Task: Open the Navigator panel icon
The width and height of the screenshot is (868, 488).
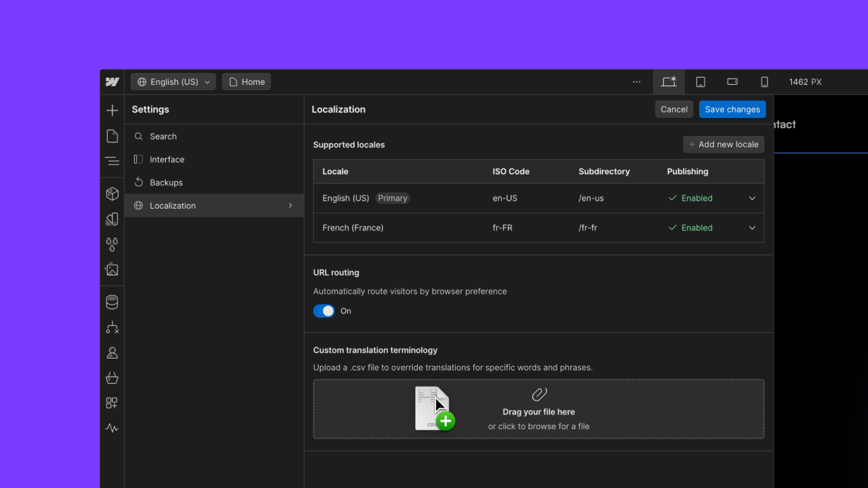Action: pyautogui.click(x=113, y=161)
